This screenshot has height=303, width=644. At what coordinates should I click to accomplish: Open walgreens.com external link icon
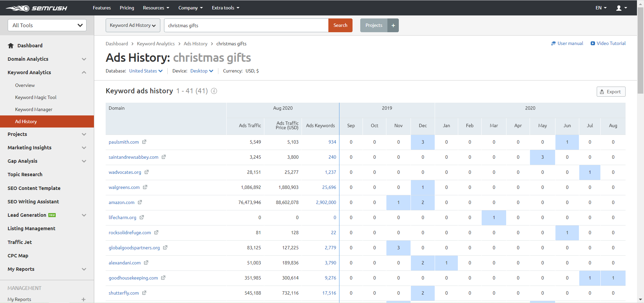click(x=145, y=187)
